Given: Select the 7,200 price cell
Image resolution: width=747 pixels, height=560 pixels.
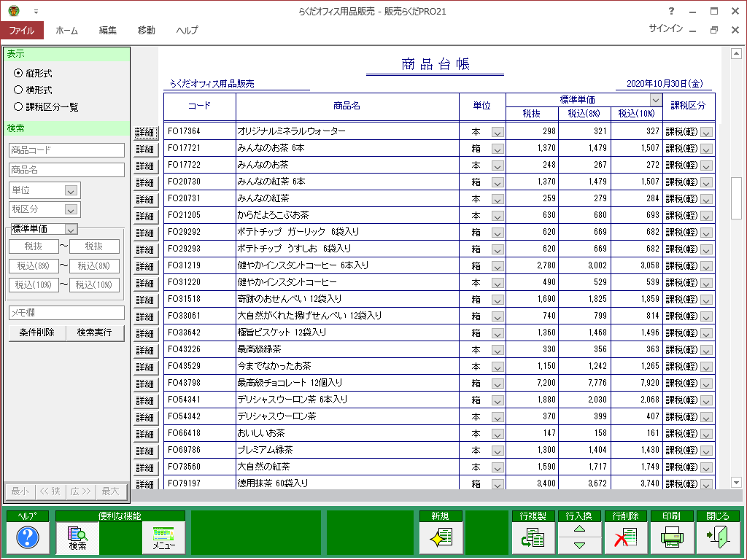Looking at the screenshot, I should tap(532, 383).
